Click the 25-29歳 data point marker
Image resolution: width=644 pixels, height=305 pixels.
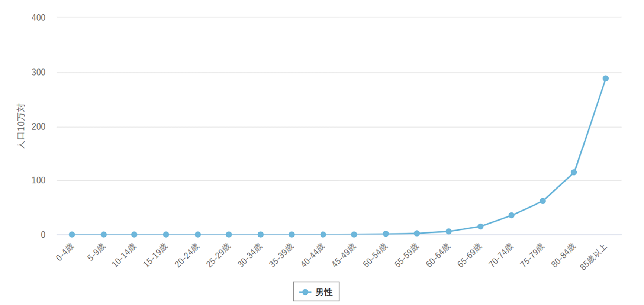(x=229, y=235)
